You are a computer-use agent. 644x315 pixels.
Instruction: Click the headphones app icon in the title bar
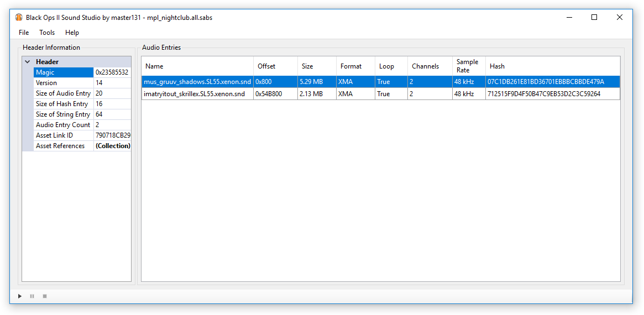click(x=19, y=17)
